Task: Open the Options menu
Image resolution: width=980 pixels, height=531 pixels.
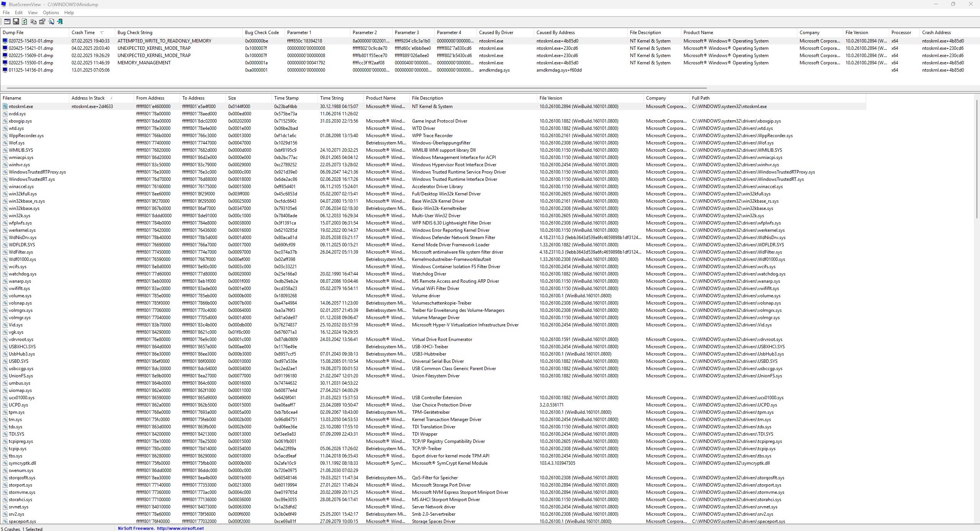Action: tap(51, 13)
